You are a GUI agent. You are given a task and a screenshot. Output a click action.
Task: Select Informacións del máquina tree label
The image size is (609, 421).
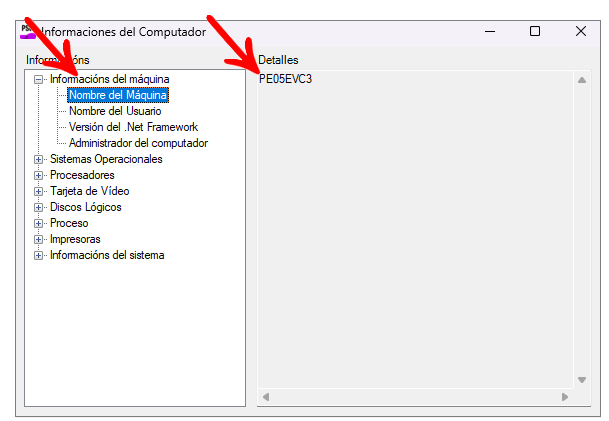(110, 79)
